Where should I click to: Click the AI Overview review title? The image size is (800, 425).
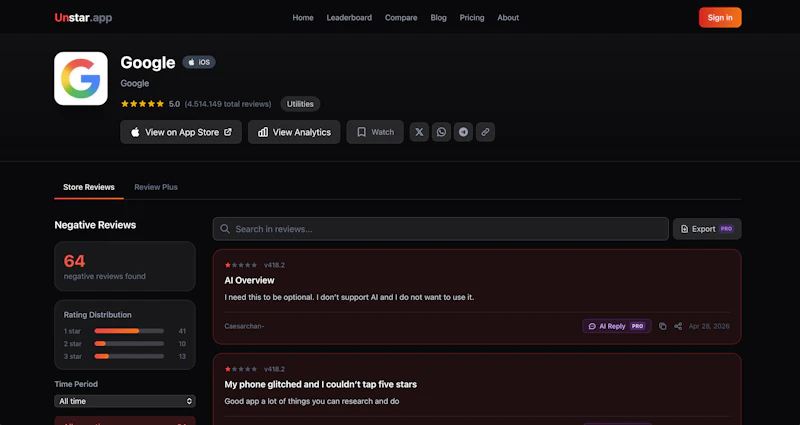tap(249, 280)
